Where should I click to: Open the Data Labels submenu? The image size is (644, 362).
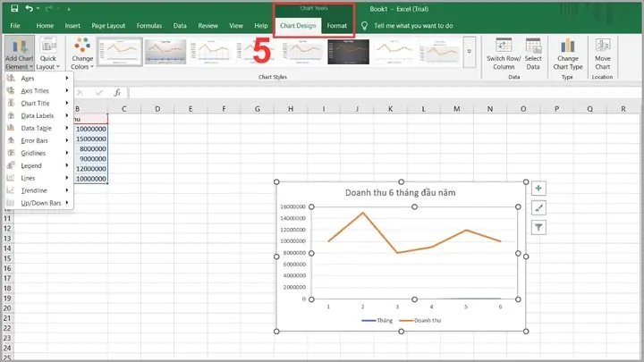click(38, 115)
